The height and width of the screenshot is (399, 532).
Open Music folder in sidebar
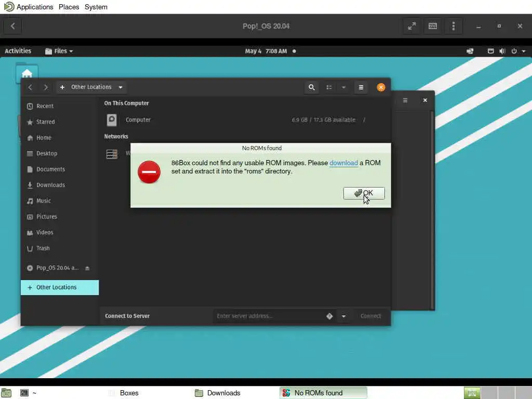(60, 201)
